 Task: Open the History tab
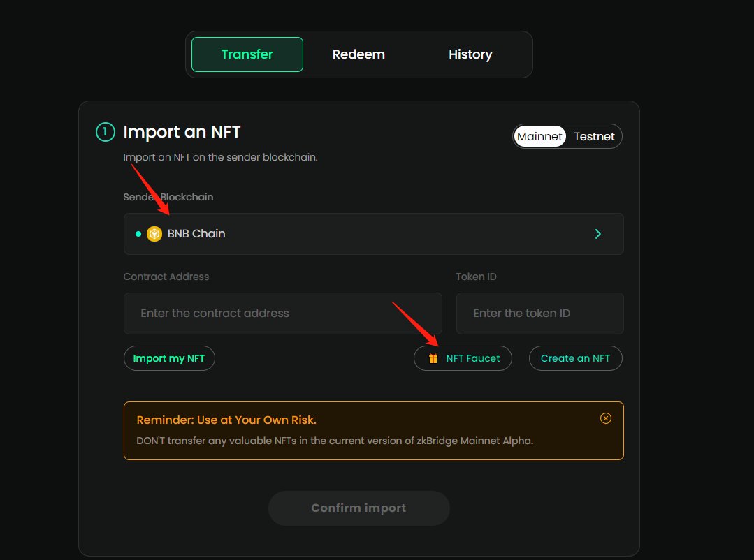pyautogui.click(x=470, y=54)
